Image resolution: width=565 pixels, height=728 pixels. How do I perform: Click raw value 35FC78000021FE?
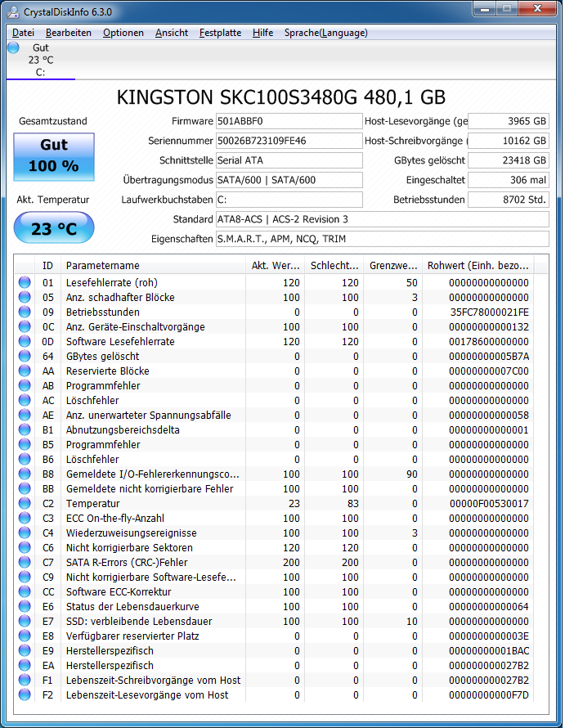pyautogui.click(x=489, y=312)
